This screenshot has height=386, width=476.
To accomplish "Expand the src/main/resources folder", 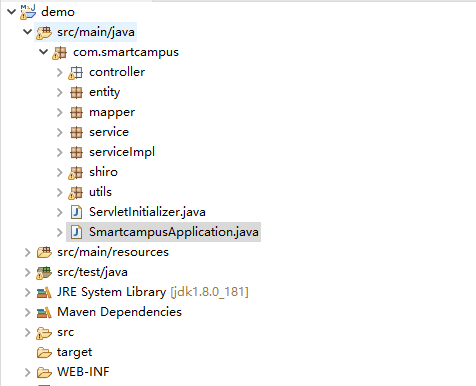I will (28, 252).
